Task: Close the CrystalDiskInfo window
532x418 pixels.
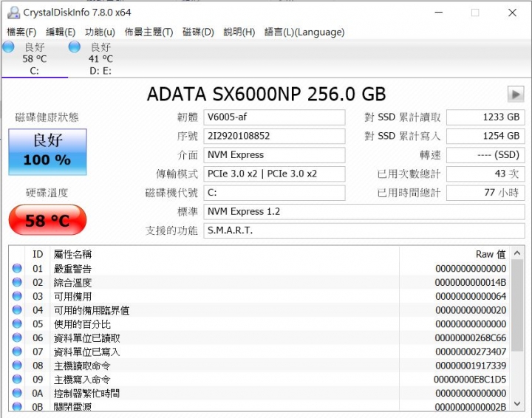Action: click(512, 13)
